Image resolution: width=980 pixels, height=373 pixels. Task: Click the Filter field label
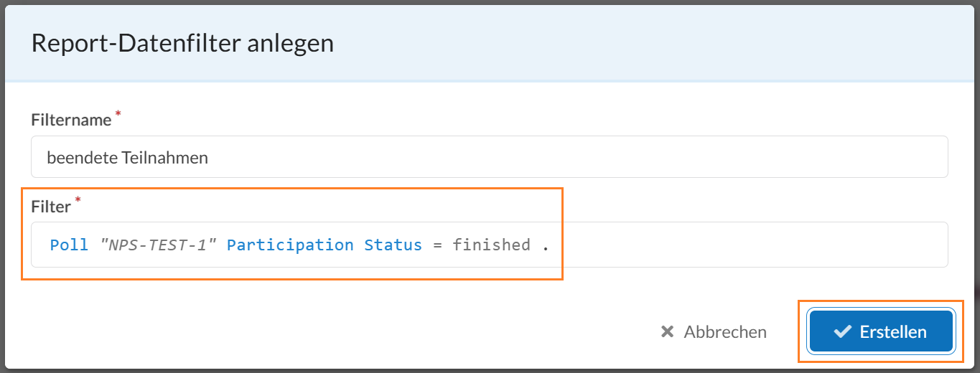[x=51, y=207]
